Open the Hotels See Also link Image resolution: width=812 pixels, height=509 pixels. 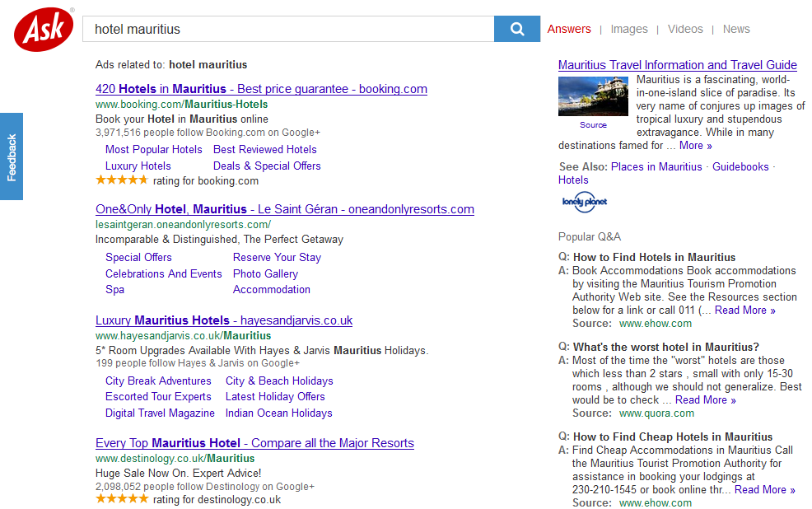point(573,180)
